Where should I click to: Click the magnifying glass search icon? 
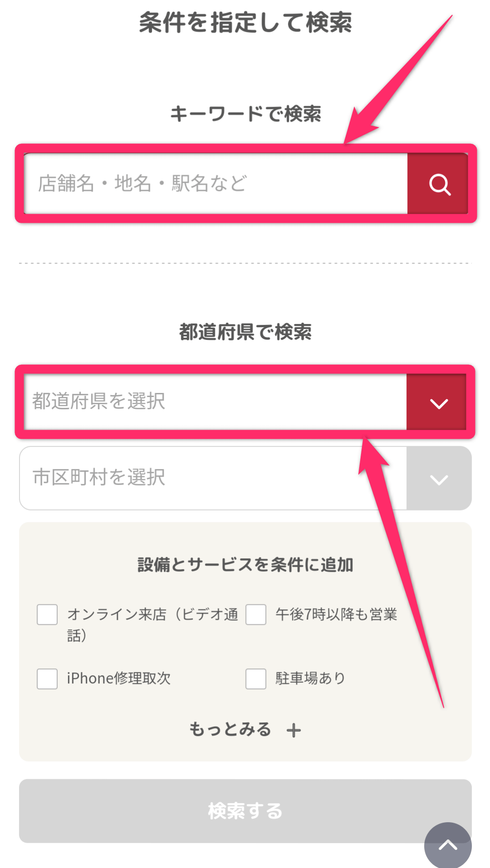click(x=439, y=183)
